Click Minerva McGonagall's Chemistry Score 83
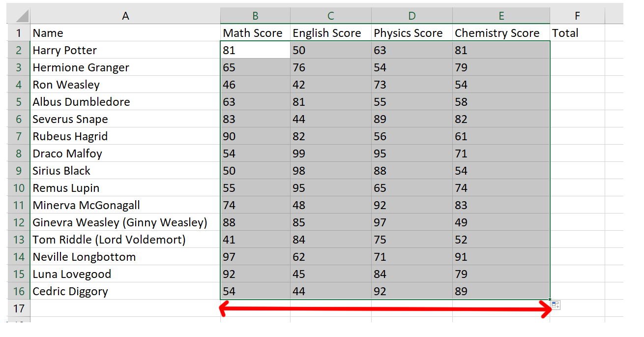 [x=501, y=205]
